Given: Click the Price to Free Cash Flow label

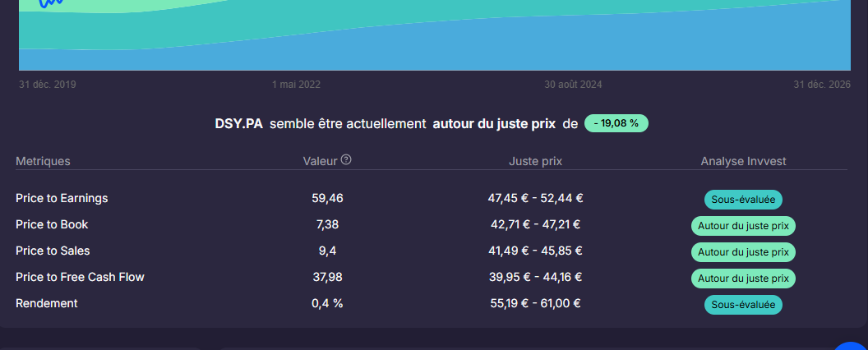Looking at the screenshot, I should point(80,277).
